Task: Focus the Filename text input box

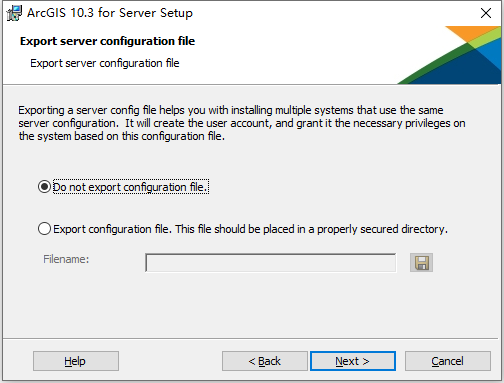Action: click(x=271, y=263)
